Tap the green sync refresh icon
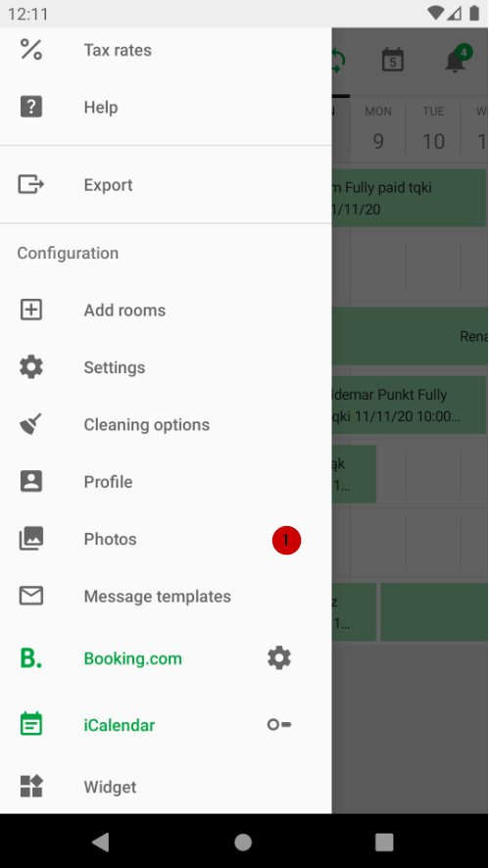 (338, 60)
